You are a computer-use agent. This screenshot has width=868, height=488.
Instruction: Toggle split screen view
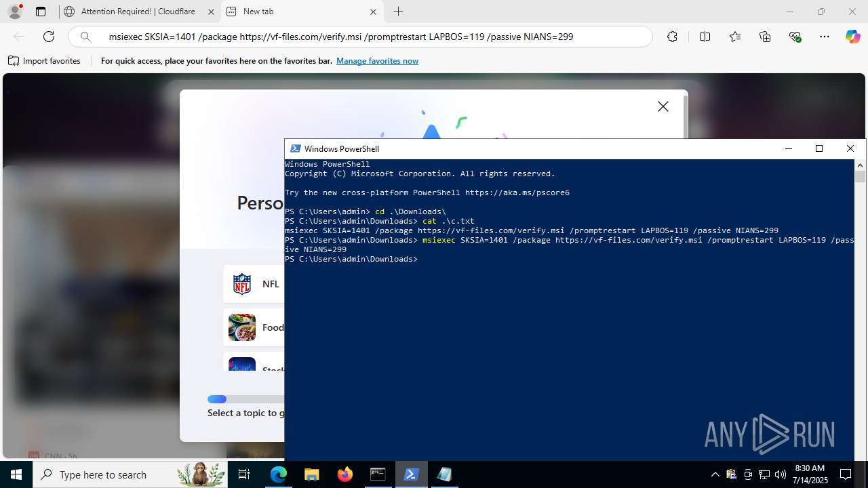point(705,37)
